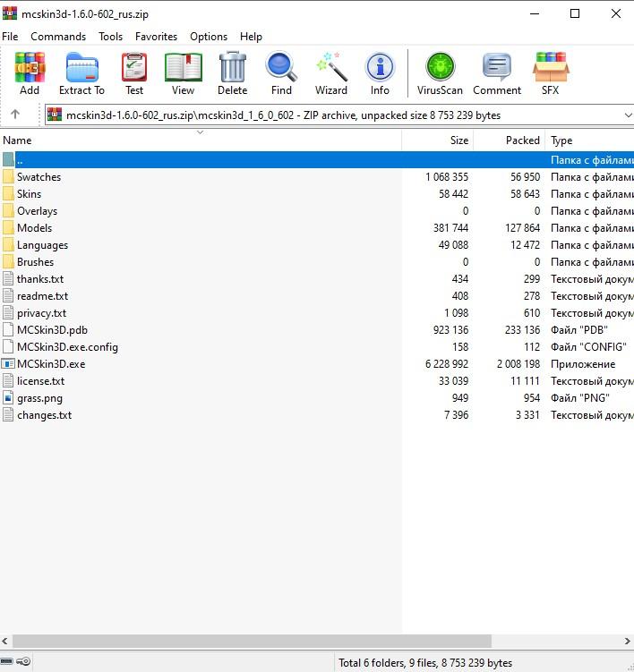Open the View book icon
The height and width of the screenshot is (672, 634).
[184, 67]
